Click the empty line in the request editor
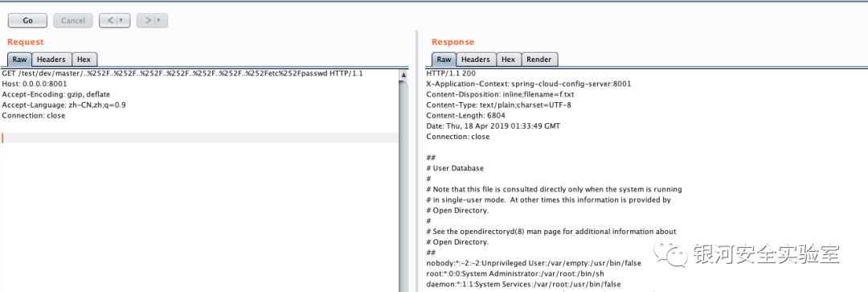This screenshot has height=292, width=868. pos(199,138)
